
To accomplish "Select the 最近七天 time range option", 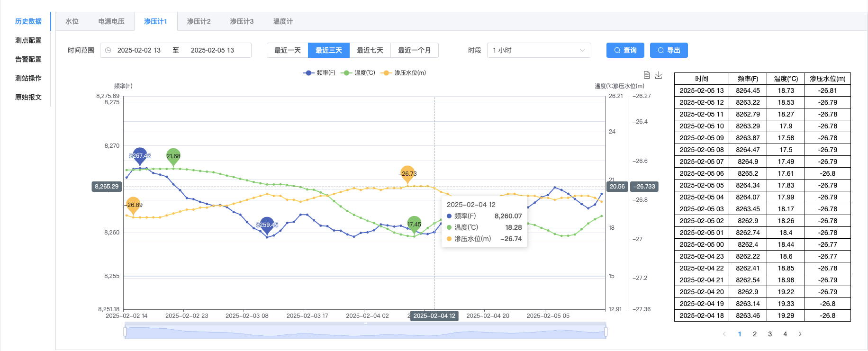I will click(x=370, y=50).
